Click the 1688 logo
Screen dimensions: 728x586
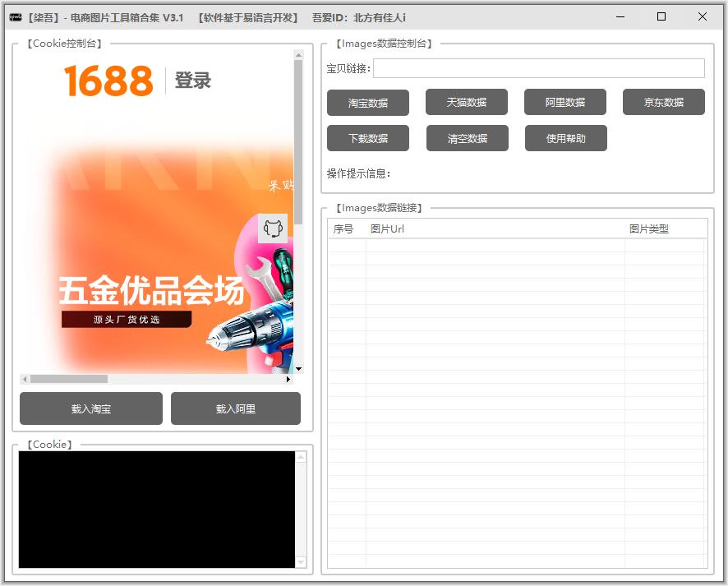pos(108,81)
